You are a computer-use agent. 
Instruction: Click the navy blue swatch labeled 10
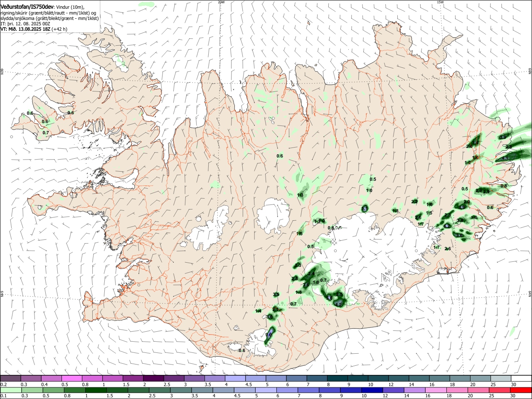(372, 390)
